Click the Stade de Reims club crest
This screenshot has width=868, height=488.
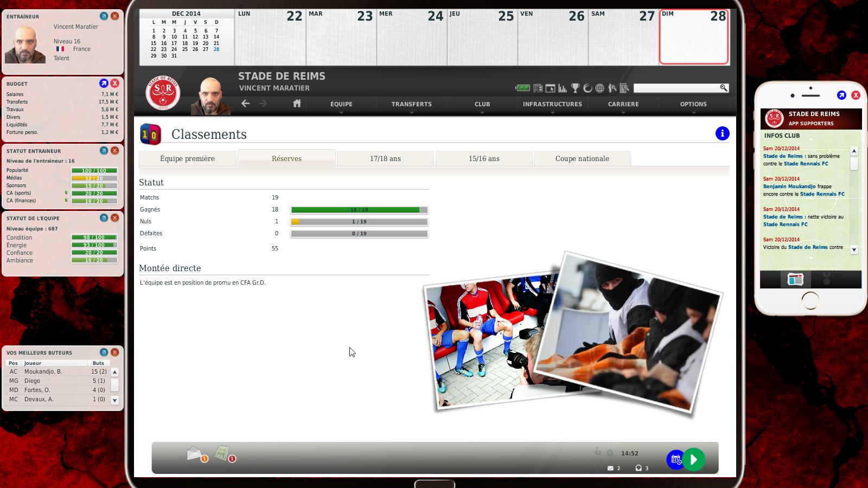point(163,93)
